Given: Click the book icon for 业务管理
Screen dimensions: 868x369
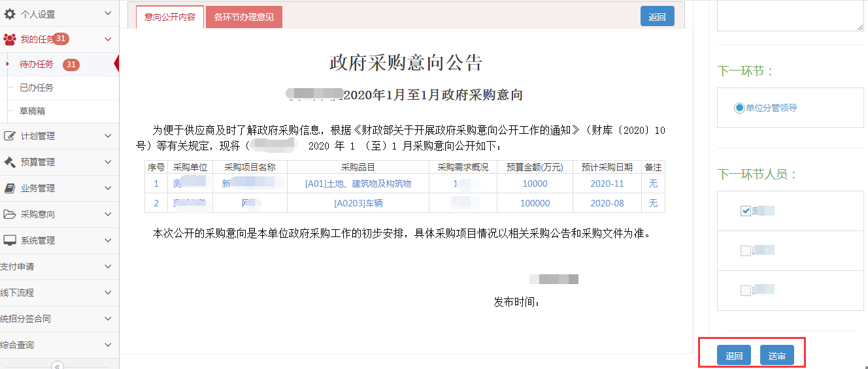Looking at the screenshot, I should (10, 188).
